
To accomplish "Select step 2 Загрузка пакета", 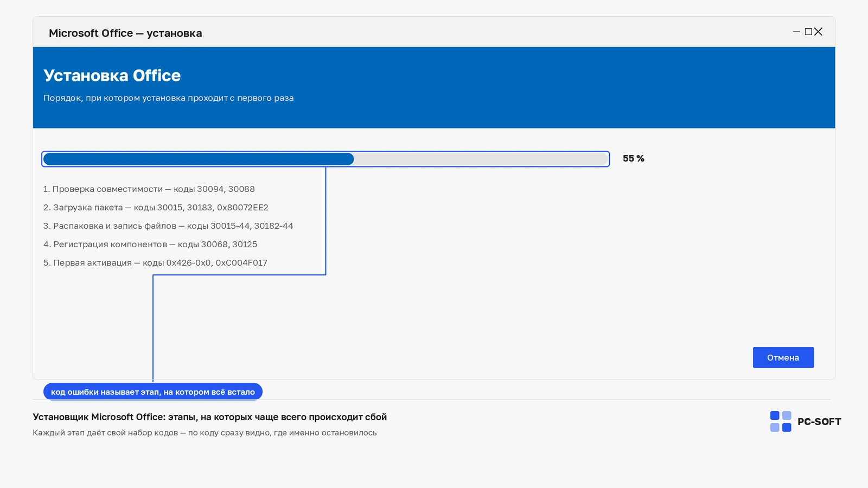I will coord(156,208).
